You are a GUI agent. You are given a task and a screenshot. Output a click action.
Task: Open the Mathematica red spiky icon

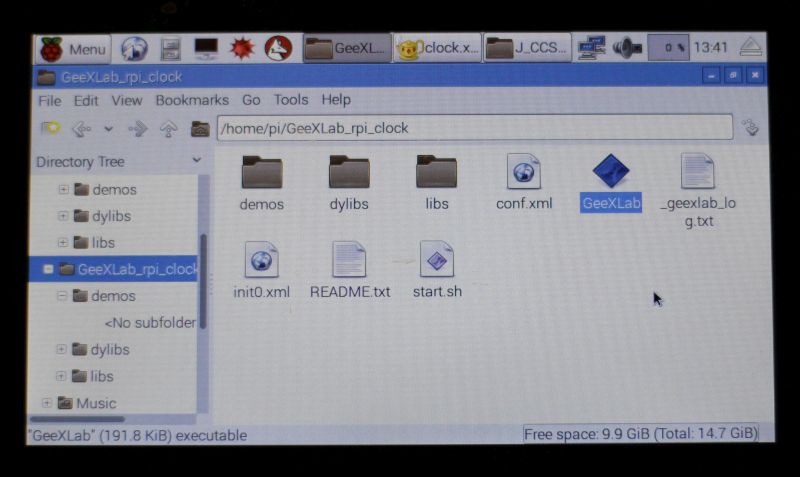242,49
